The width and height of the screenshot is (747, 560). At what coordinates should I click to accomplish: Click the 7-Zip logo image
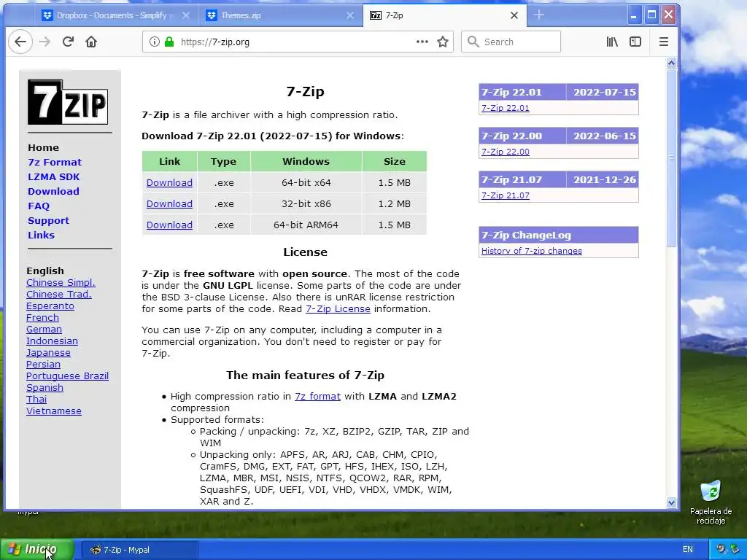tap(68, 102)
